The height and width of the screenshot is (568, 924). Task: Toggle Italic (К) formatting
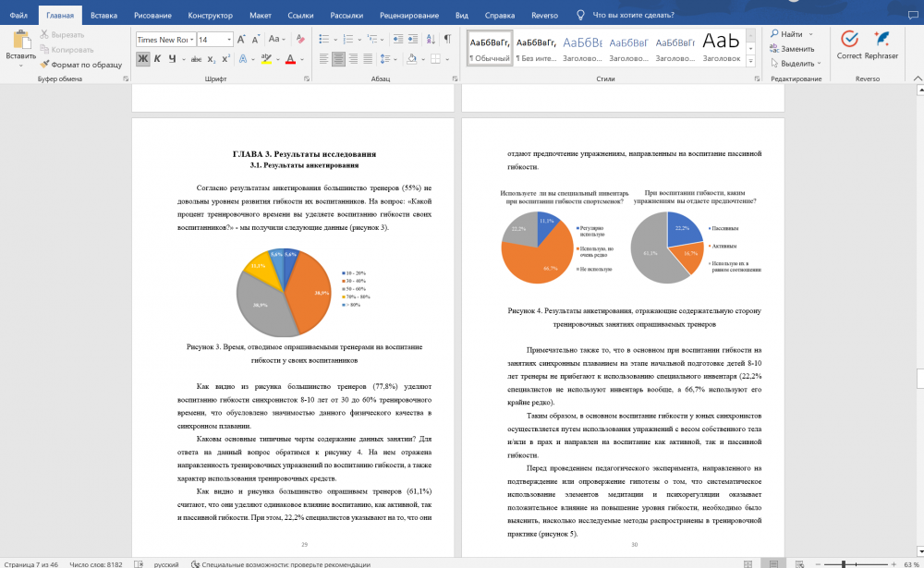click(157, 59)
